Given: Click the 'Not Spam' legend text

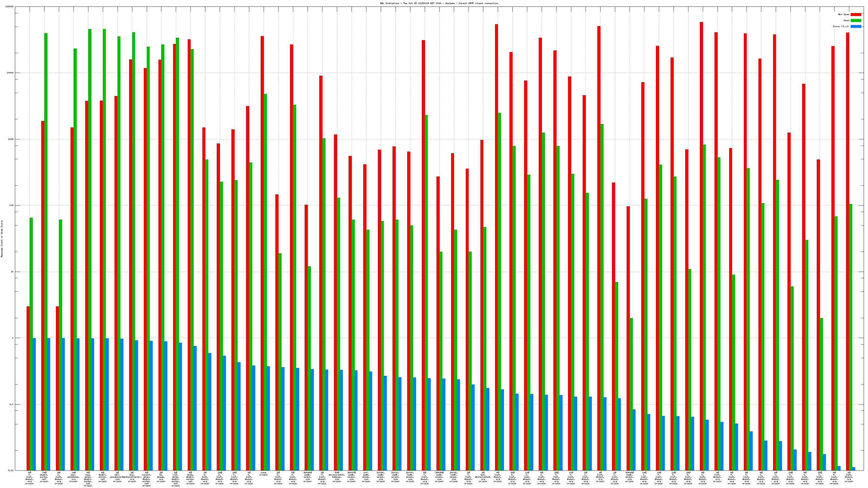Looking at the screenshot, I should tap(844, 14).
